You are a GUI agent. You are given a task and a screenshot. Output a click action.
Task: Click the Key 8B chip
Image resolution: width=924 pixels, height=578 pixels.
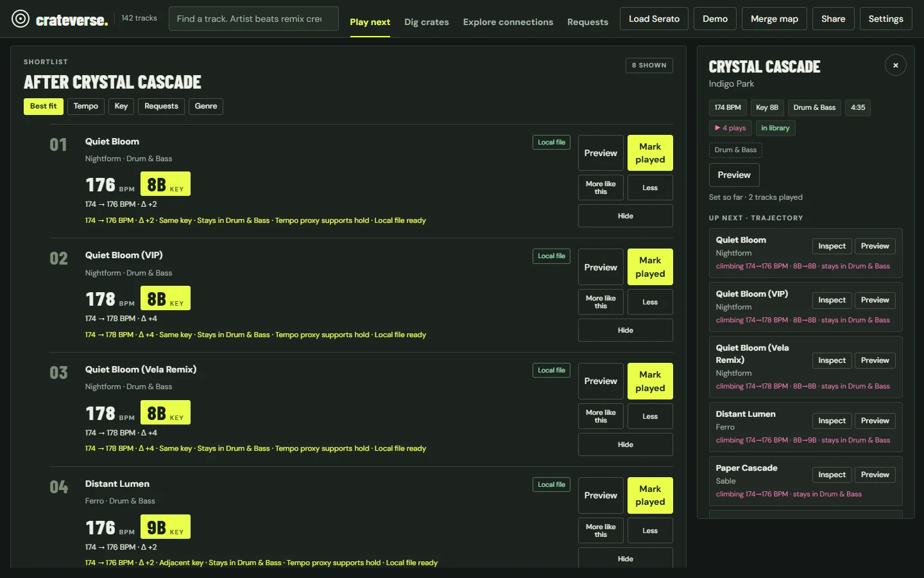coord(767,107)
